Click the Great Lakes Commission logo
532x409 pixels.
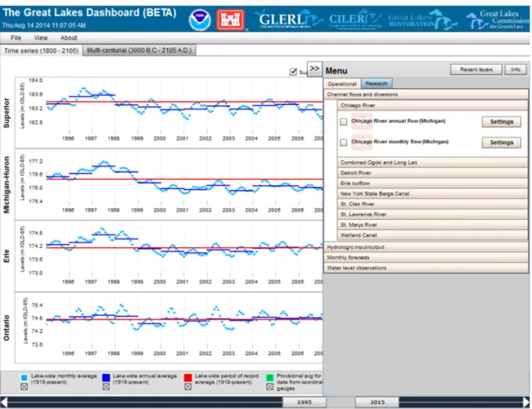[497, 20]
